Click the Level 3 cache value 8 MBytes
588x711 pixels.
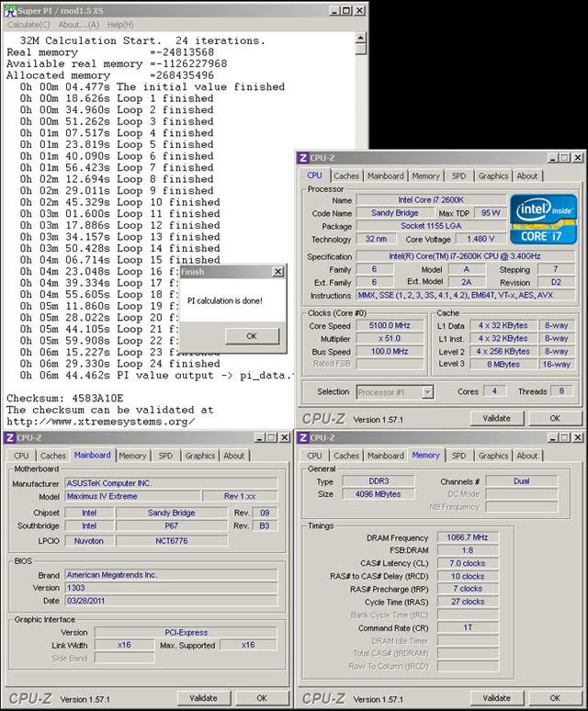coord(503,364)
